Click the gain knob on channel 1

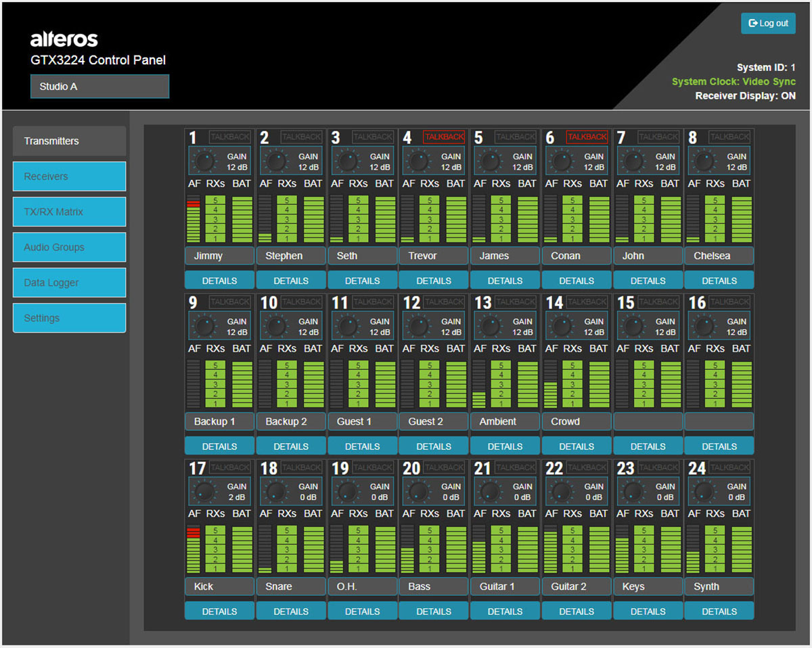(204, 162)
